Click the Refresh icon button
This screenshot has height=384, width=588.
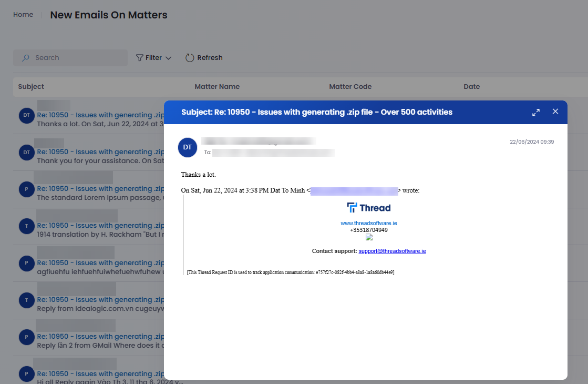point(190,58)
